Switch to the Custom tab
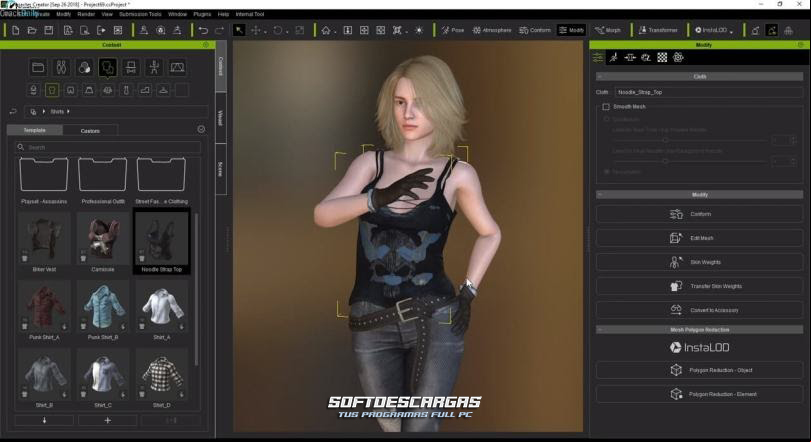Image resolution: width=811 pixels, height=442 pixels. (x=90, y=131)
